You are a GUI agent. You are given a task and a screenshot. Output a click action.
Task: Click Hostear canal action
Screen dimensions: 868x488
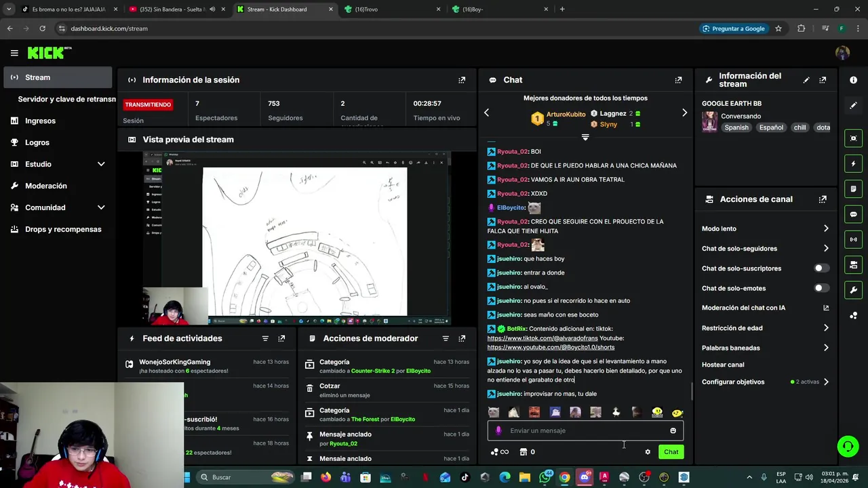[x=723, y=365]
